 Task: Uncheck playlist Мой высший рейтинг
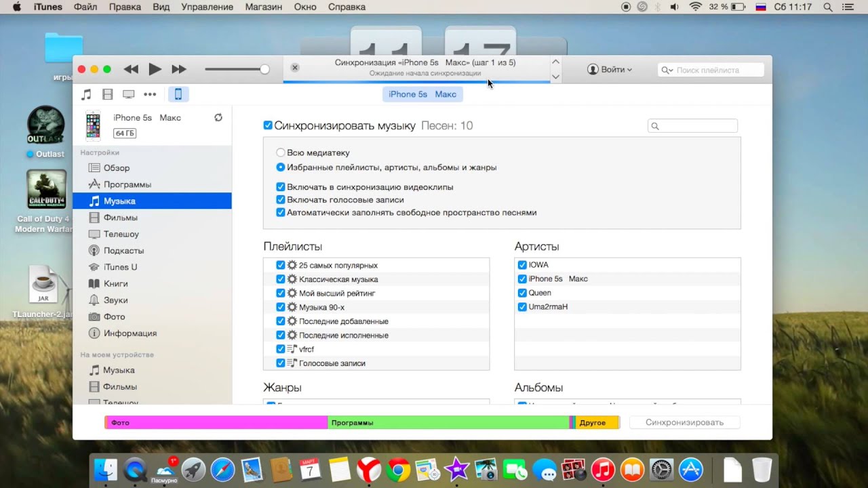pyautogui.click(x=281, y=293)
